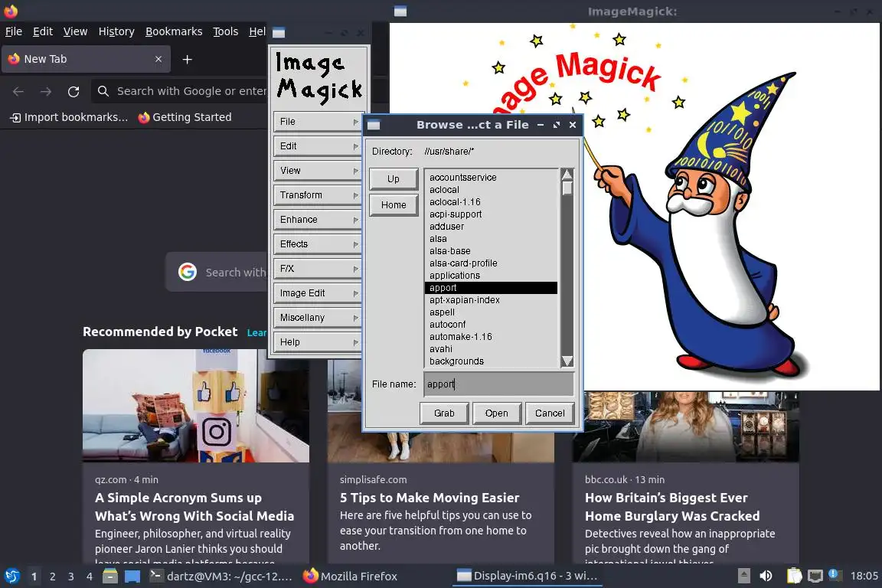Viewport: 882px width, 588px height.
Task: Expand the Image Edit menu
Action: [318, 293]
